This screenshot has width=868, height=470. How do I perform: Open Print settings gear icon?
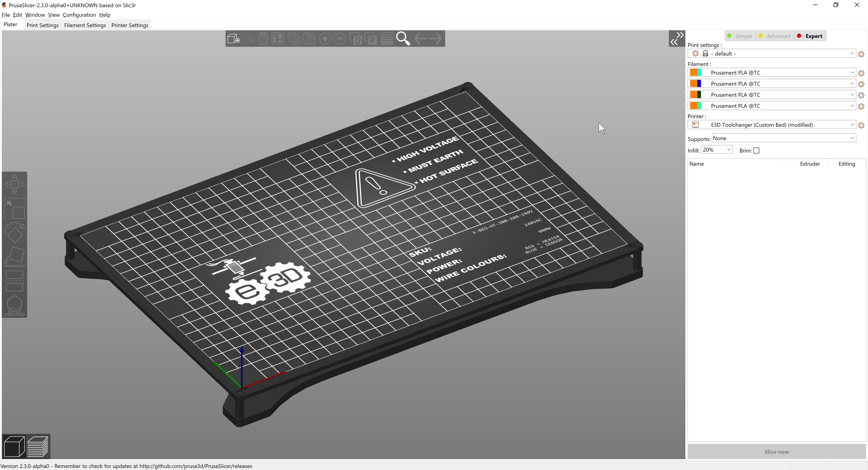(861, 54)
